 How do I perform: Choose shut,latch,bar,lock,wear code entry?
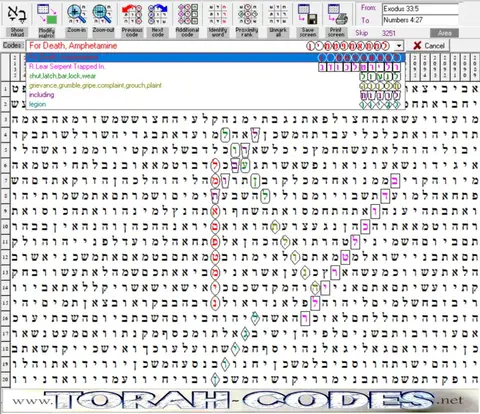[215, 76]
